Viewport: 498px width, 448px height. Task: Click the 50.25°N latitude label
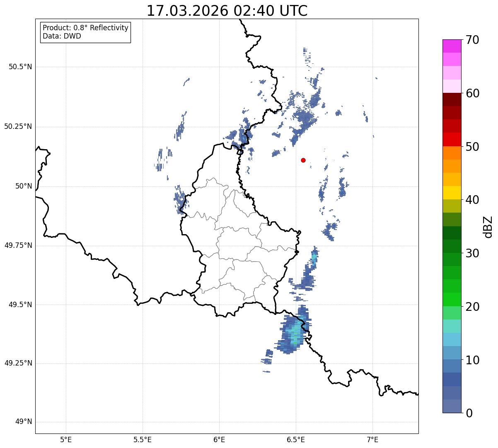[x=18, y=127]
